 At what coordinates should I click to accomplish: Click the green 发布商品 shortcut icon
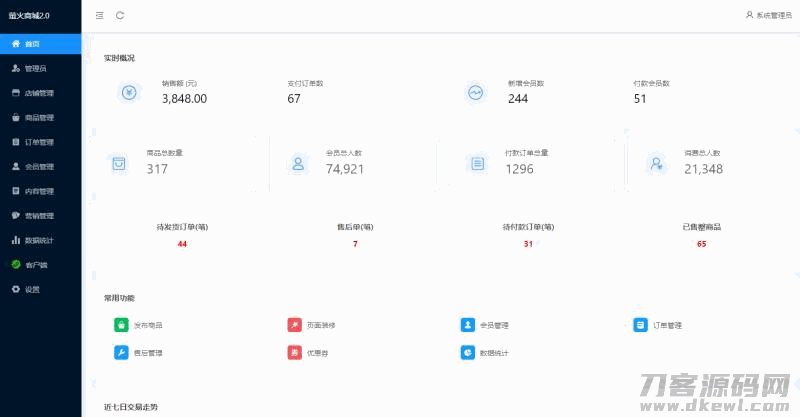[x=121, y=325]
